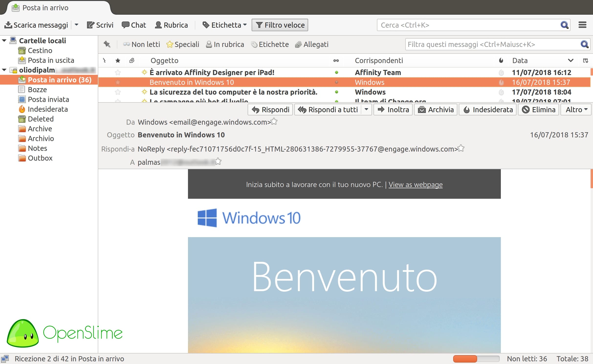Screen dimensions: 593x364
Task: Toggle the Non letti unread filter
Action: pos(142,44)
